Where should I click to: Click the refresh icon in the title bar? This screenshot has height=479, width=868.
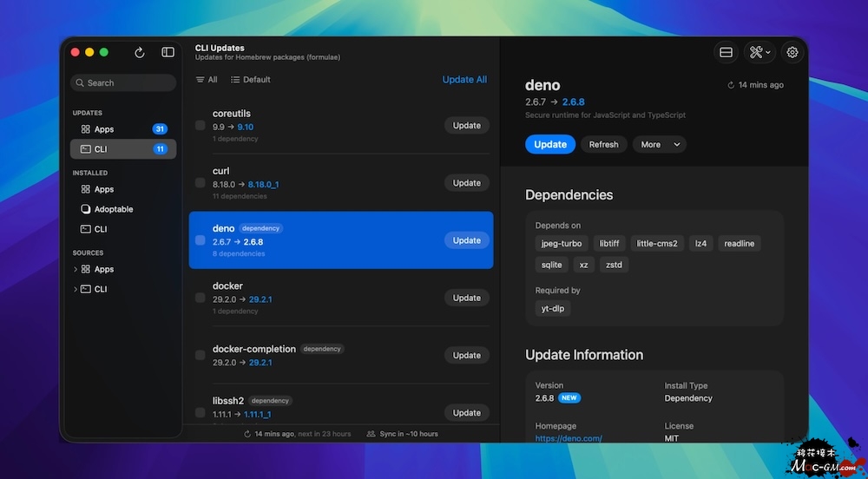[x=140, y=53]
